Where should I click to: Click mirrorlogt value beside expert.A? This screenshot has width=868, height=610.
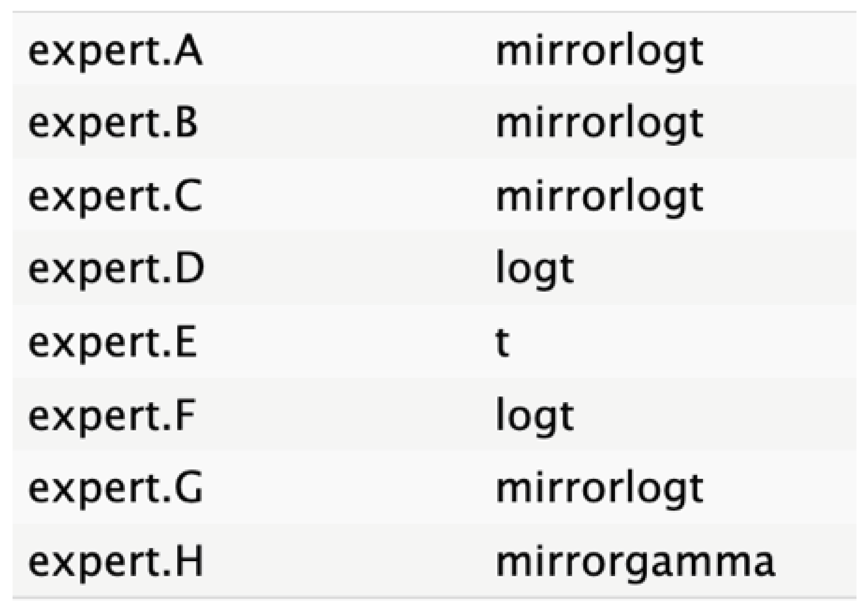(x=599, y=51)
